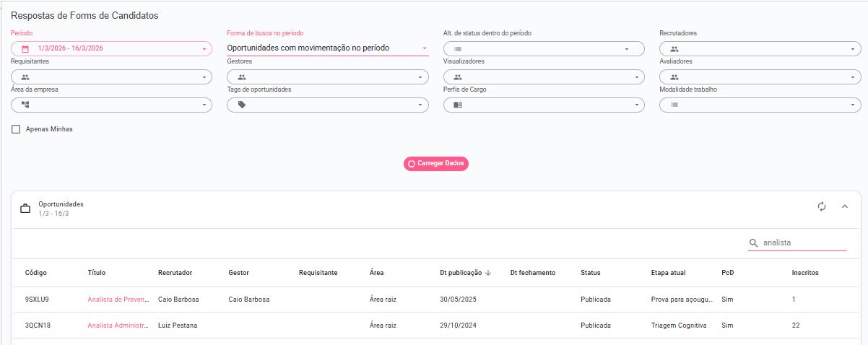
Task: Click the descending sort arrow on Dt publicação
Action: point(488,273)
